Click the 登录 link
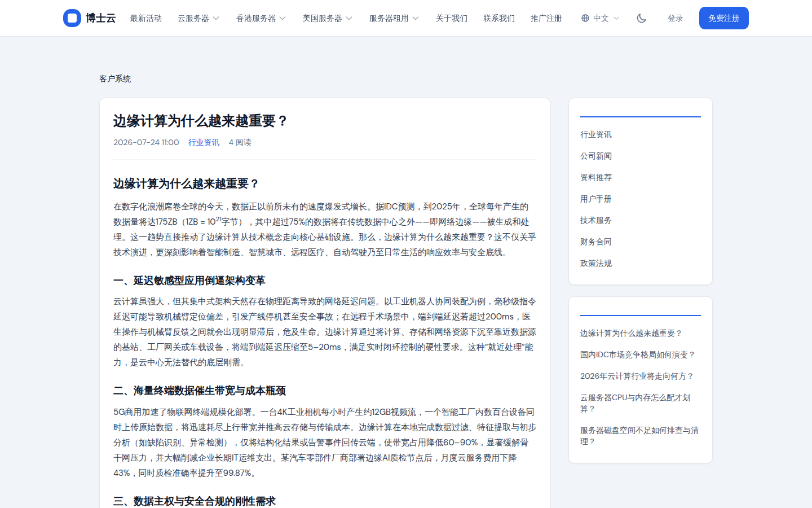 [676, 18]
